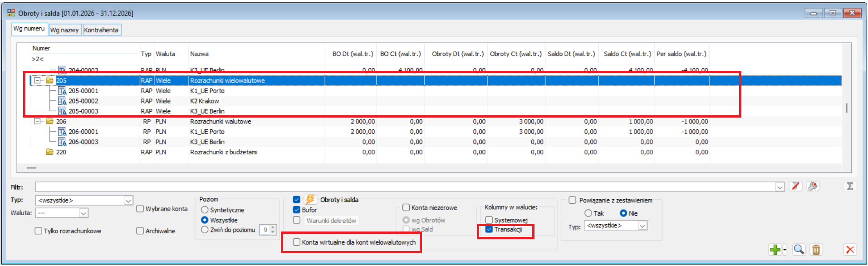Image resolution: width=868 pixels, height=266 pixels.
Task: Open the Waluta dropdown
Action: 83,213
